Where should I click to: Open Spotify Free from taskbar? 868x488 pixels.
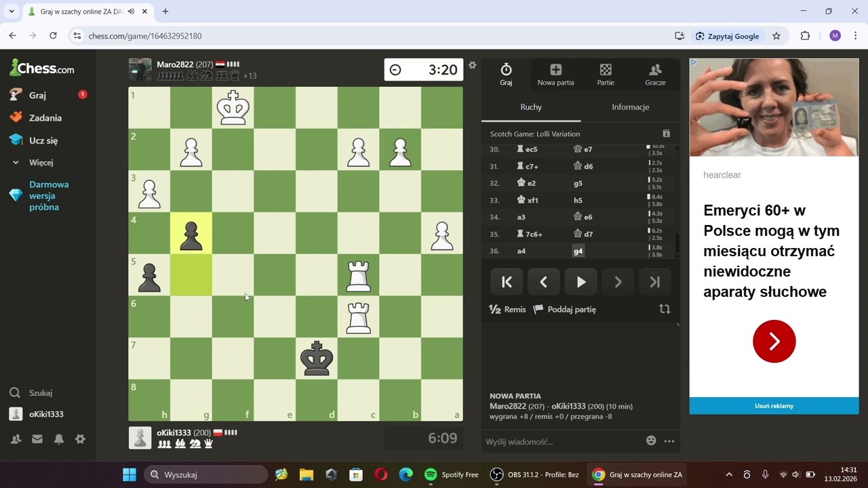click(452, 474)
